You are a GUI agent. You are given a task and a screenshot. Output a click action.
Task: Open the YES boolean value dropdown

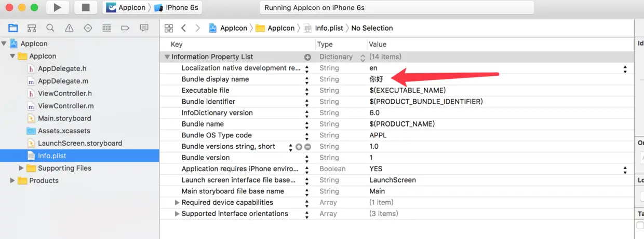click(625, 169)
